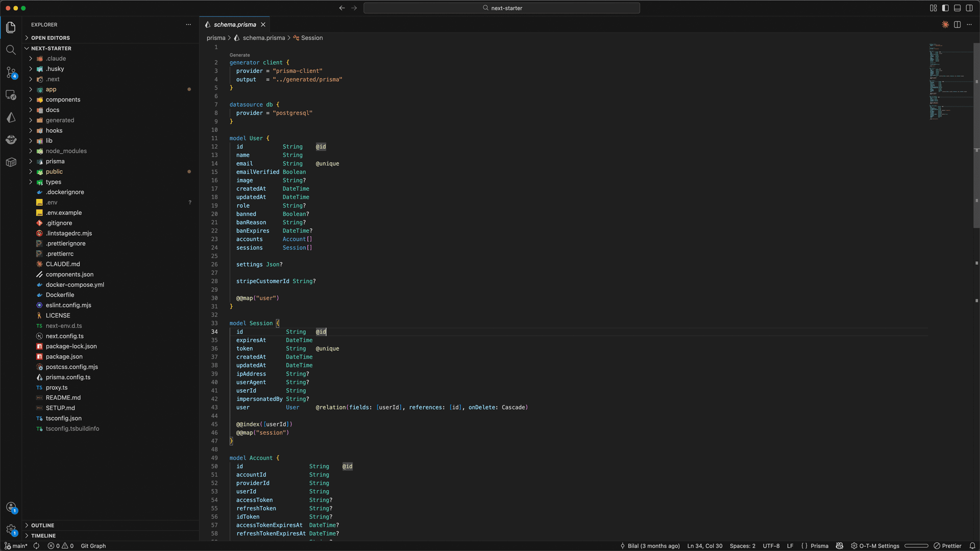Viewport: 980px width, 551px height.
Task: Click Ln 34, Col 30 go to line
Action: pyautogui.click(x=705, y=546)
